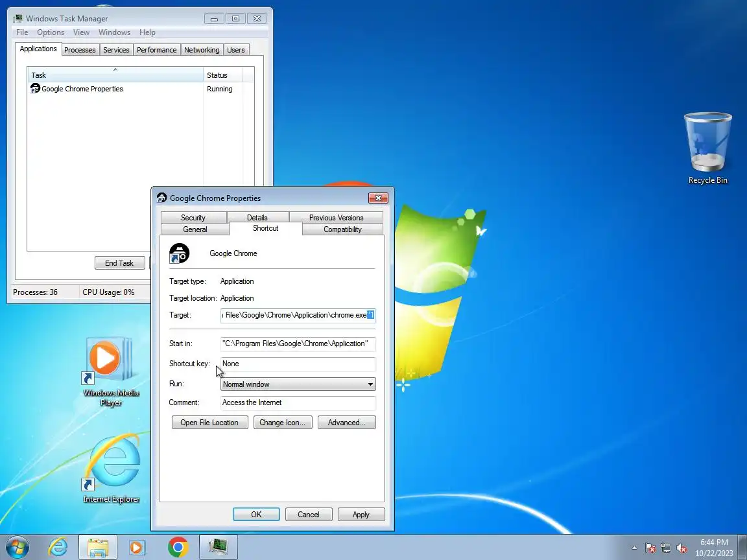Open Security tab in Chrome Properties
Viewport: 747px width, 560px height.
pos(193,218)
